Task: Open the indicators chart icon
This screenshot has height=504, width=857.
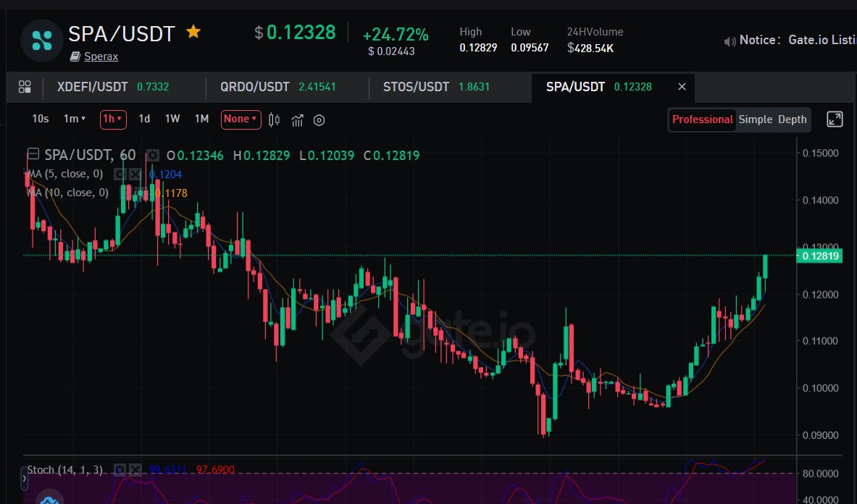Action: coord(297,120)
